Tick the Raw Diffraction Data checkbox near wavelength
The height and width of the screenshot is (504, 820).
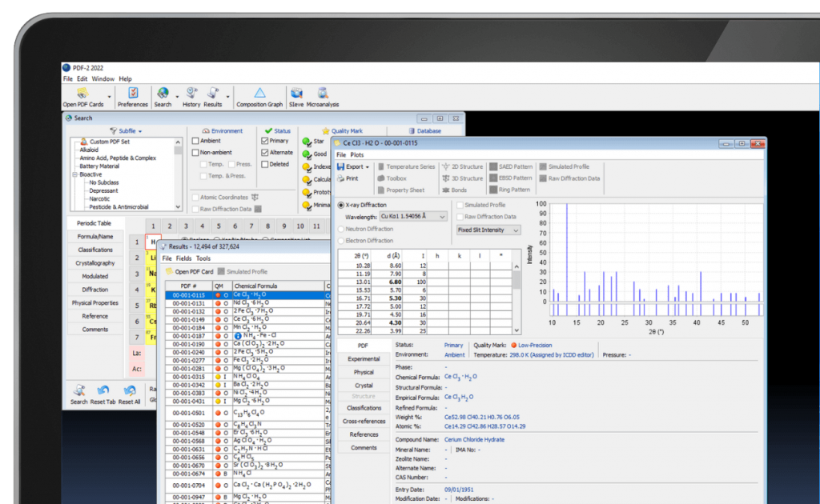coord(460,217)
